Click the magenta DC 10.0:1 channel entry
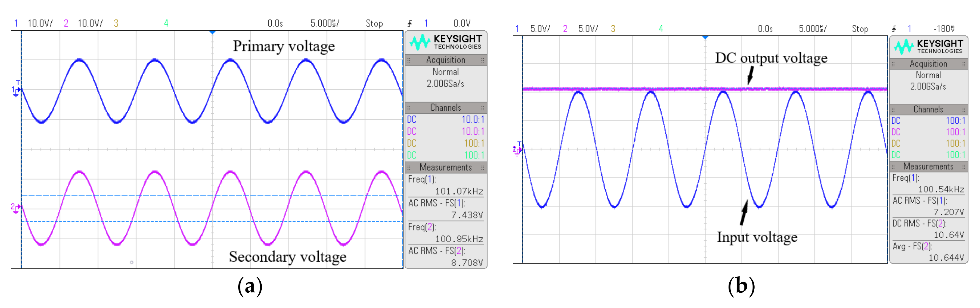Image resolution: width=980 pixels, height=308 pixels. click(445, 131)
